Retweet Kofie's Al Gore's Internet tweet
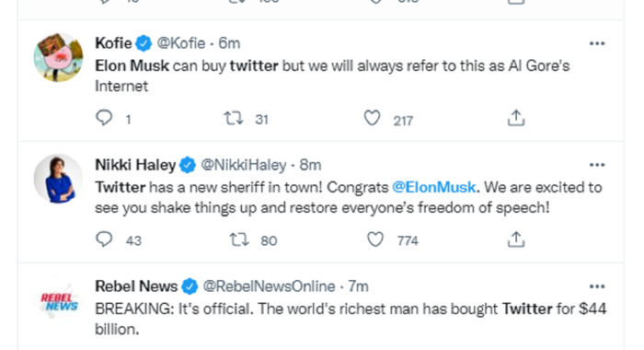 tap(234, 119)
